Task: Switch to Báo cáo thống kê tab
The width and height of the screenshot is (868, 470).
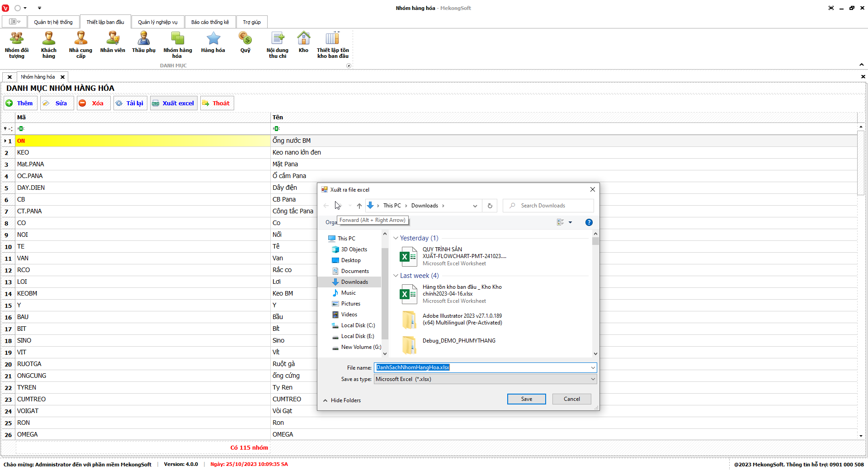Action: click(x=210, y=22)
